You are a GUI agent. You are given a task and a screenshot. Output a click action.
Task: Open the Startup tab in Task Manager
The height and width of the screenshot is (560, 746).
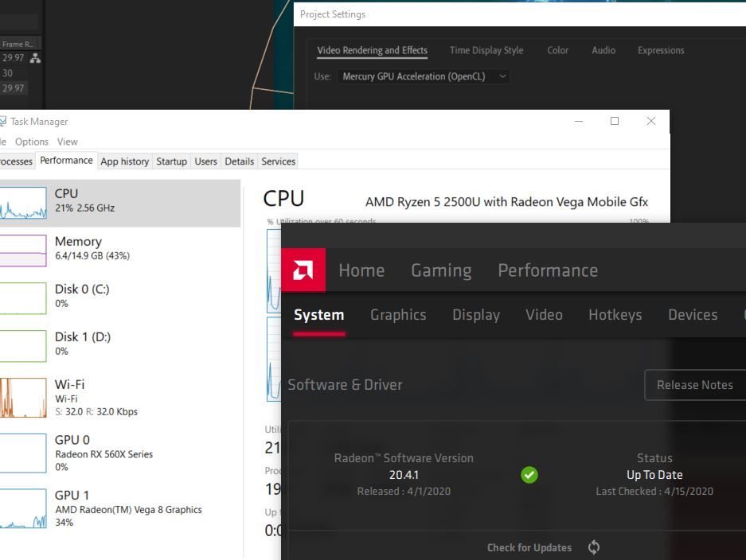click(x=171, y=161)
